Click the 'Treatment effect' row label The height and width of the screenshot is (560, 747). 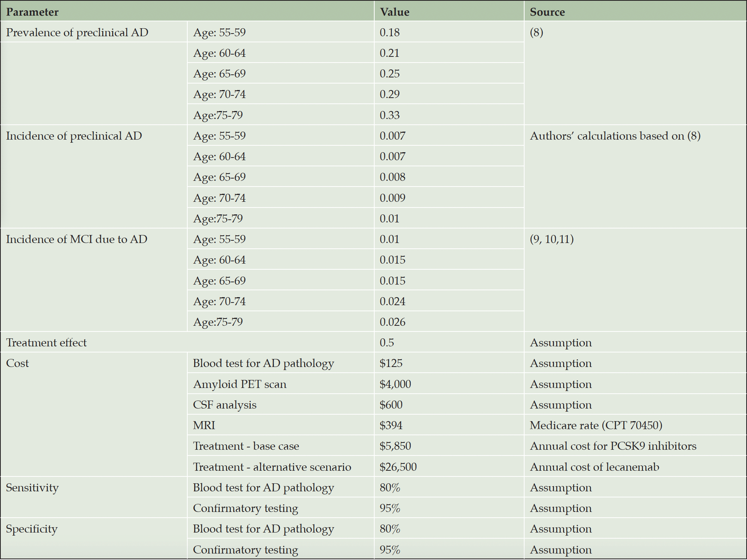click(x=46, y=343)
